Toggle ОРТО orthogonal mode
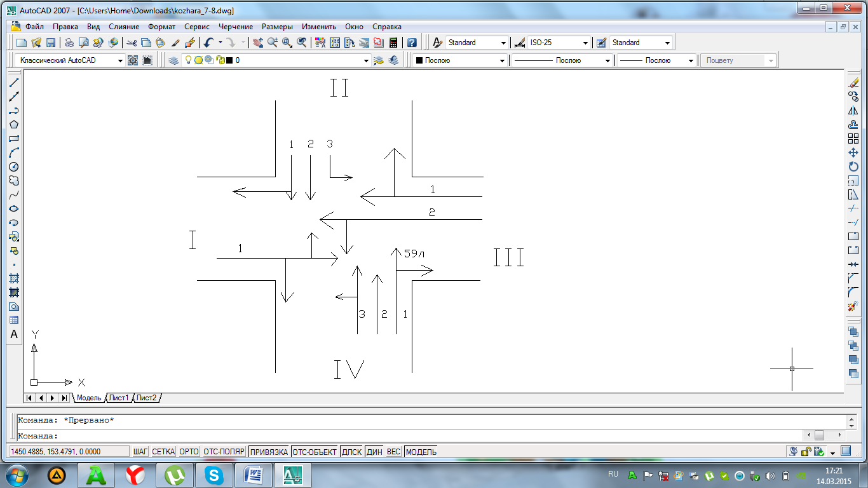Screen dimensions: 868x488 click(x=189, y=452)
